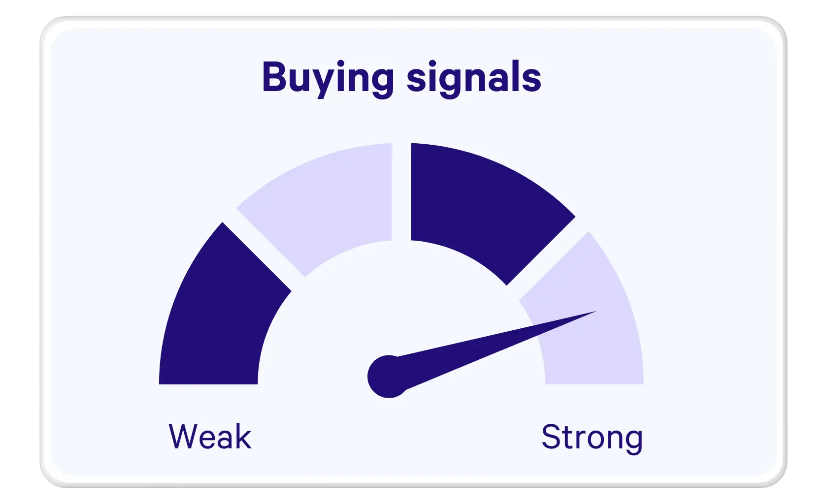Click the bottom edge of the dark left segment
827x504 pixels.
tap(208, 383)
